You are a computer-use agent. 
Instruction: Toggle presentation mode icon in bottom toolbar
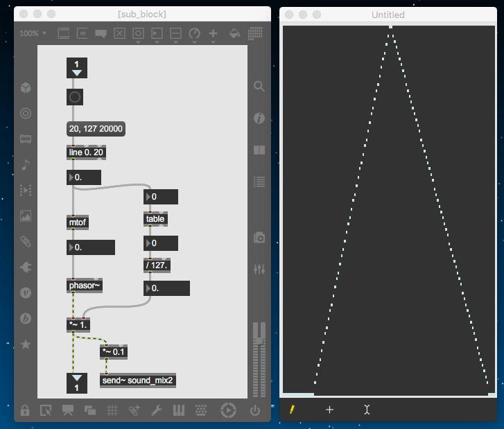click(68, 410)
